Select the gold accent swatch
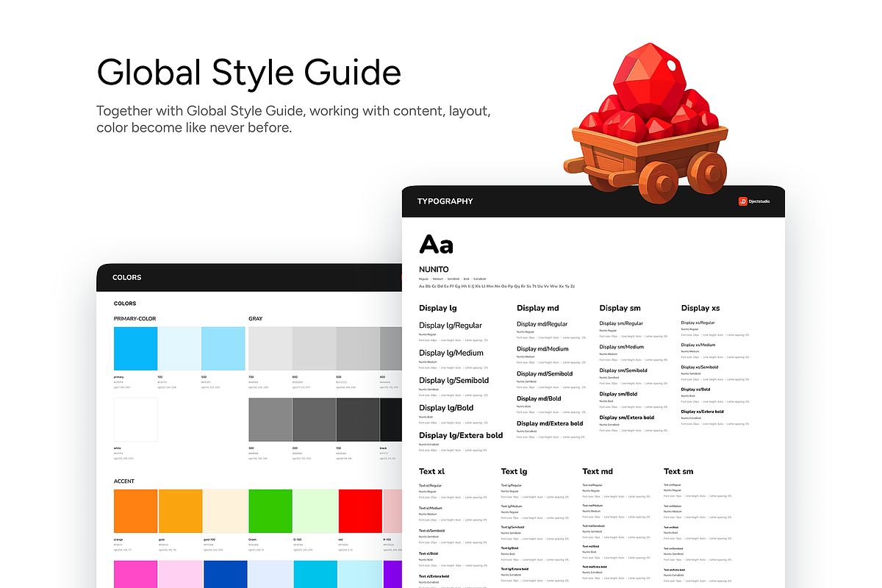 (180, 512)
